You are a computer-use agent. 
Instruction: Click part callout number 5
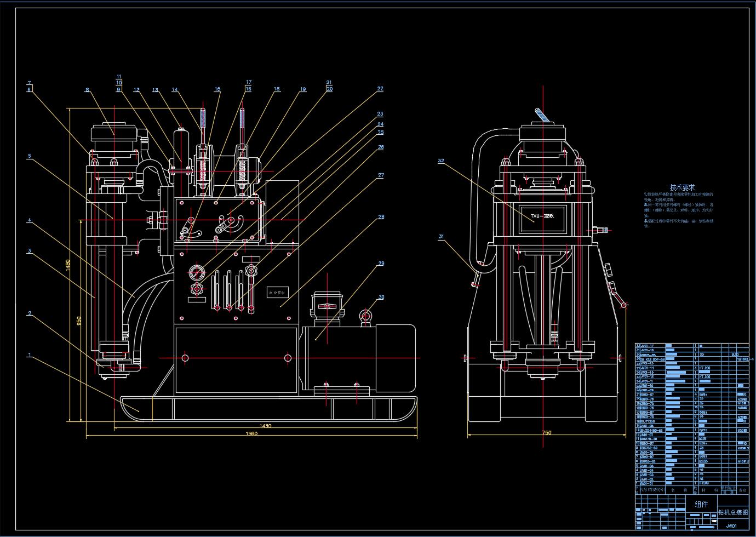click(x=30, y=156)
